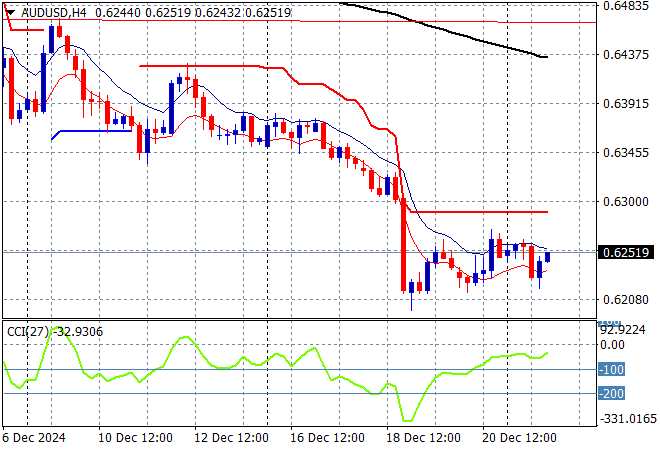Click the current price label 0.62519

pos(626,253)
